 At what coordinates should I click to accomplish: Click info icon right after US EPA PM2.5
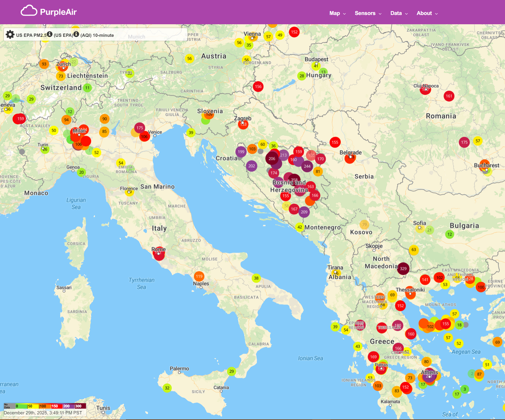50,34
